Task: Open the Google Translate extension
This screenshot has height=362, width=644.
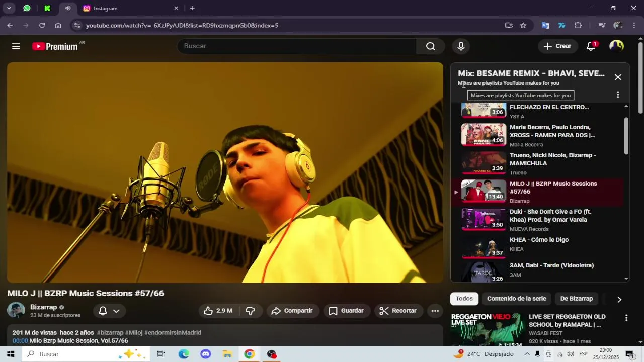Action: click(545, 25)
